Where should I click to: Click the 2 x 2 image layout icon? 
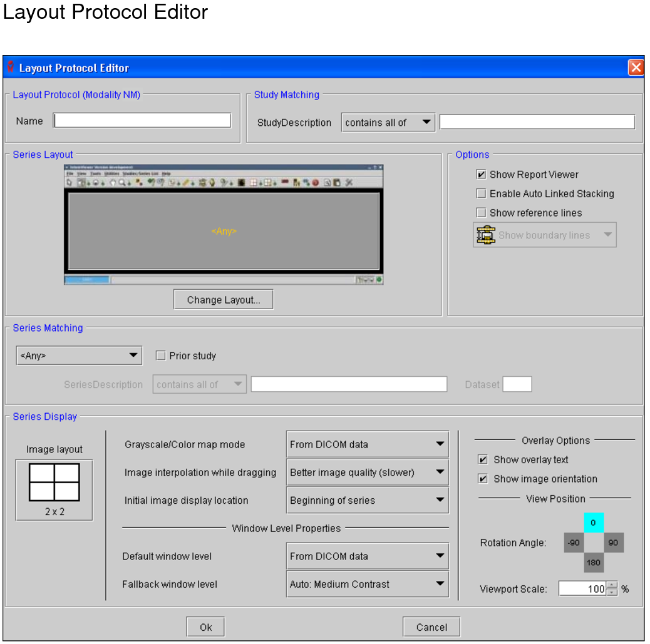pos(54,483)
